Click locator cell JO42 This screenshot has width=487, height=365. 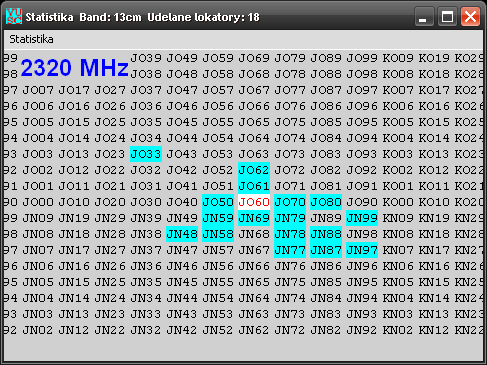pyautogui.click(x=182, y=170)
